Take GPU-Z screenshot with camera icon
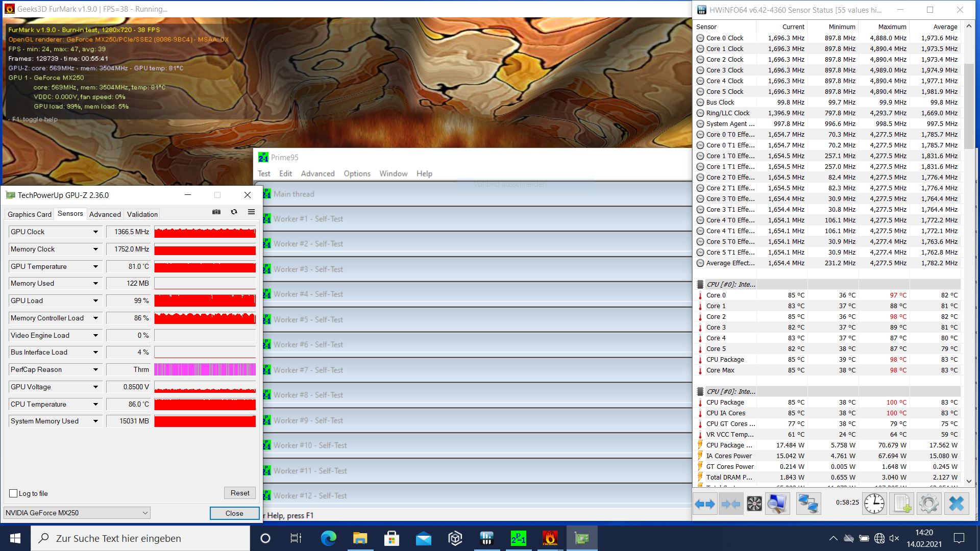980x551 pixels. point(216,212)
